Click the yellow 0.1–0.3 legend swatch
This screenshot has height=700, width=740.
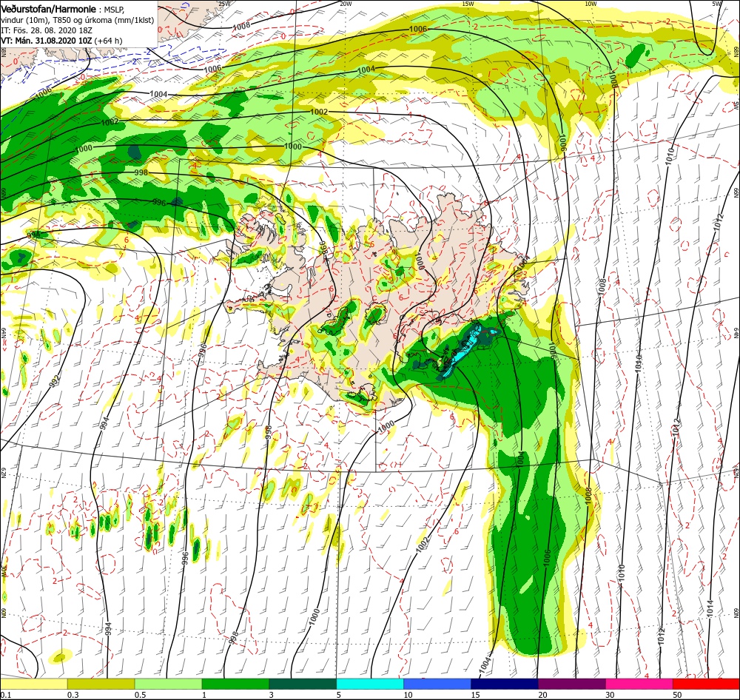tap(33, 684)
